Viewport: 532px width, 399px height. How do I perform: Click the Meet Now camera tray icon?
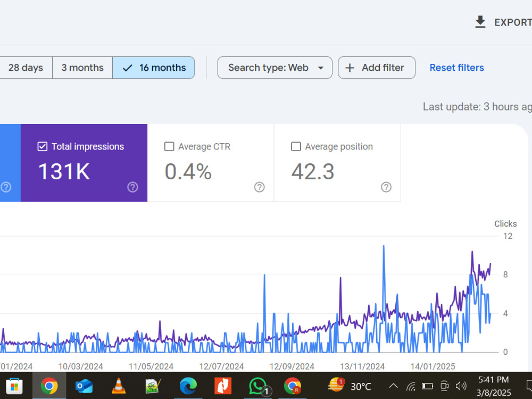[444, 386]
